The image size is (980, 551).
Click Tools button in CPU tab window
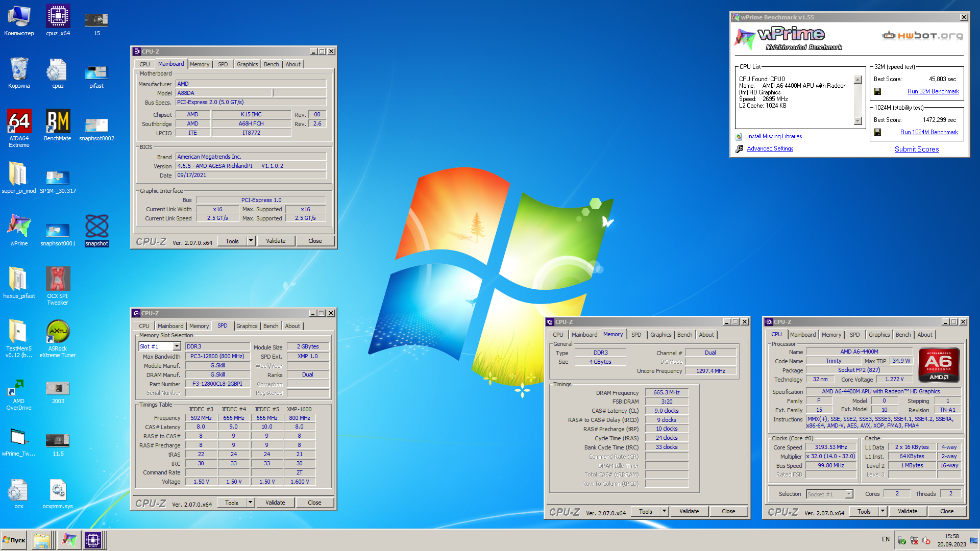[x=864, y=511]
